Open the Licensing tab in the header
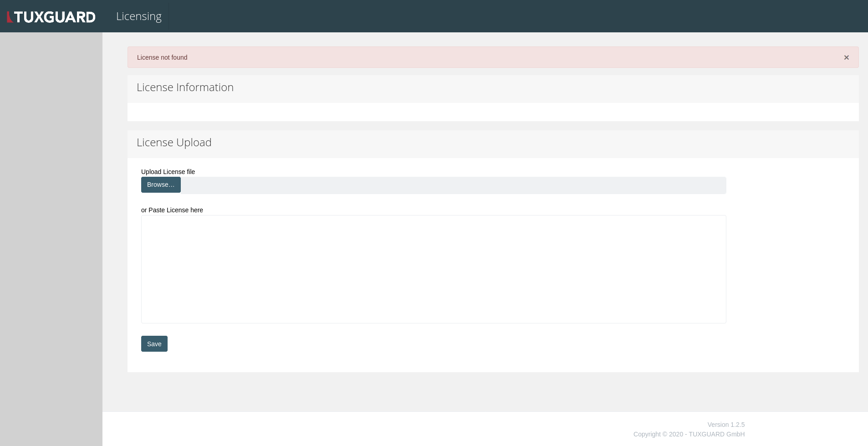Viewport: 868px width, 446px height. click(139, 16)
